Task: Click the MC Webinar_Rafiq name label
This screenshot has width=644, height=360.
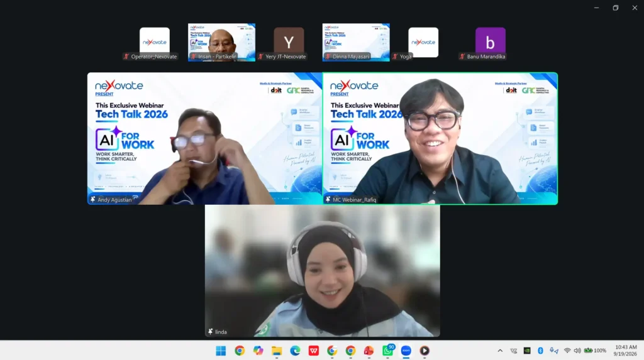Action: [355, 200]
